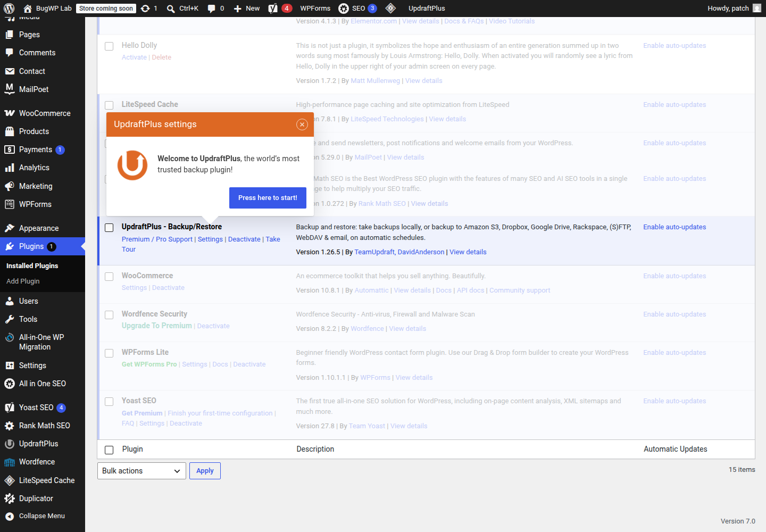This screenshot has height=532, width=766.
Task: Open the Installed Plugins submenu item
Action: [32, 265]
